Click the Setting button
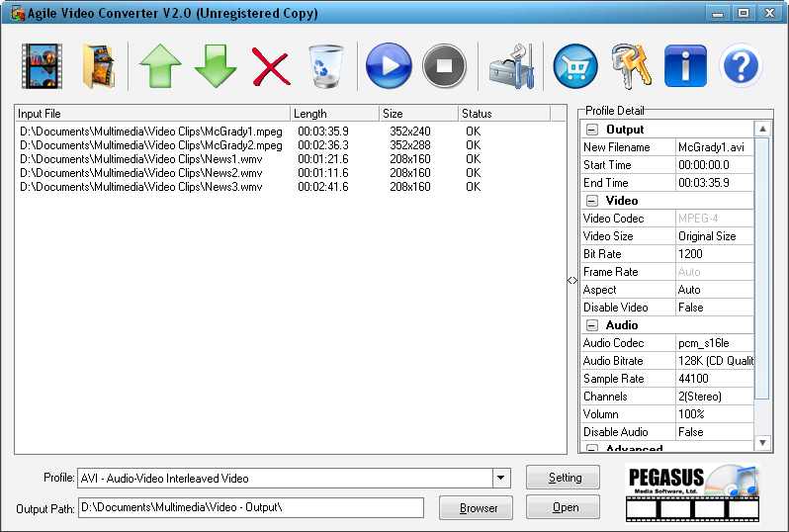The width and height of the screenshot is (789, 532). point(563,478)
